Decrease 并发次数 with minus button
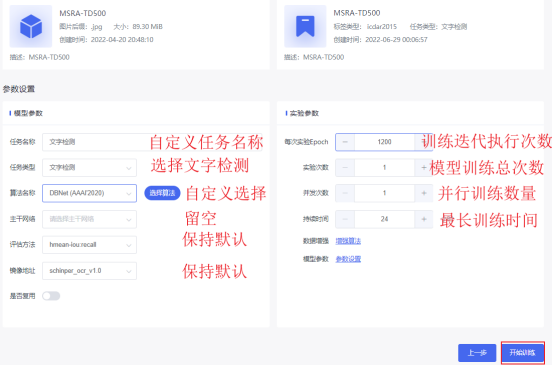The width and height of the screenshot is (552, 366). 345,193
